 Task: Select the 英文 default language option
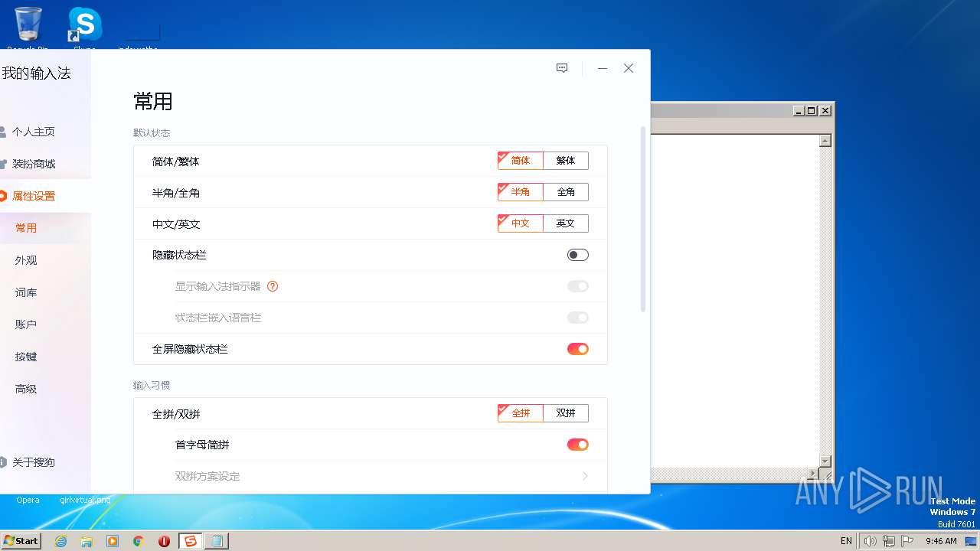click(x=566, y=223)
